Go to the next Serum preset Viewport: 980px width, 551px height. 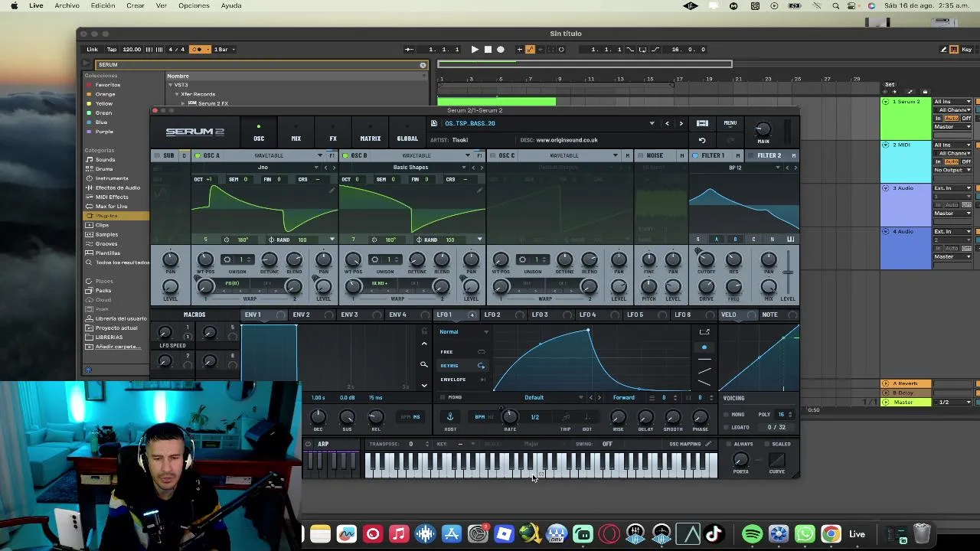pos(681,123)
